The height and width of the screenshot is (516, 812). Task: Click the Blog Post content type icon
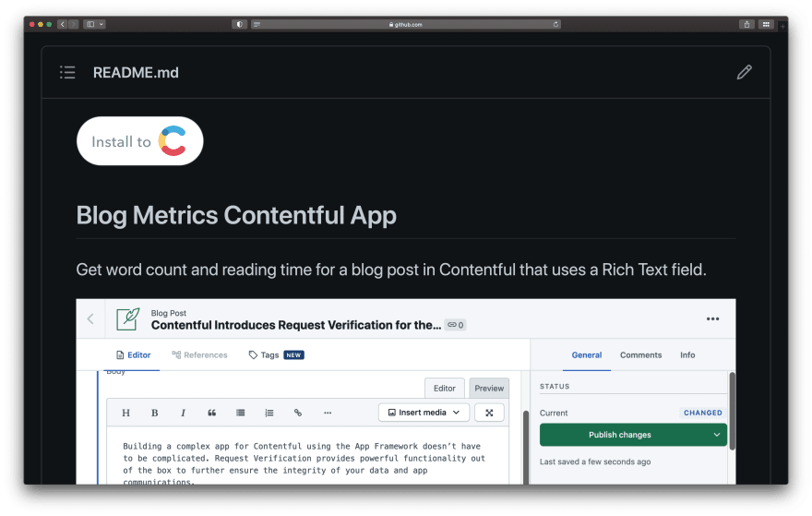tap(127, 319)
